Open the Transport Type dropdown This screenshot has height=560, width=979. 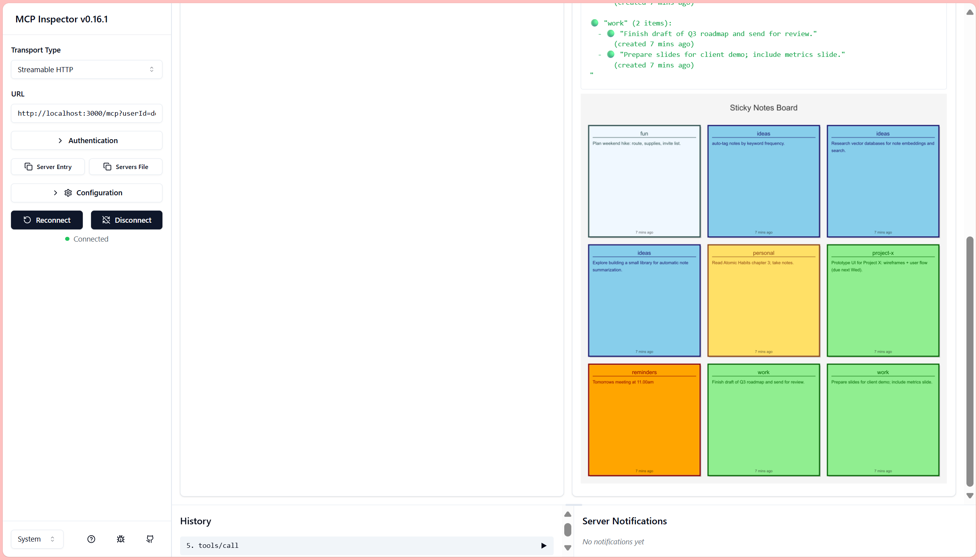click(86, 69)
